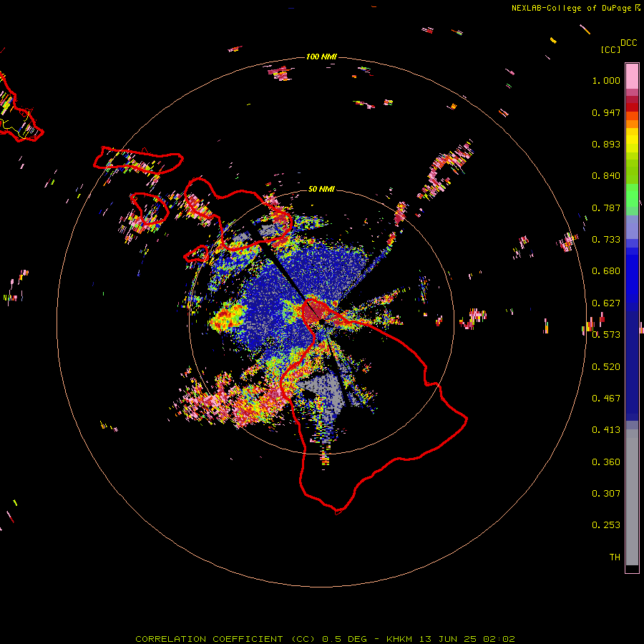Click the 0.307 scale value
The width and height of the screenshot is (644, 644).
[x=606, y=494]
